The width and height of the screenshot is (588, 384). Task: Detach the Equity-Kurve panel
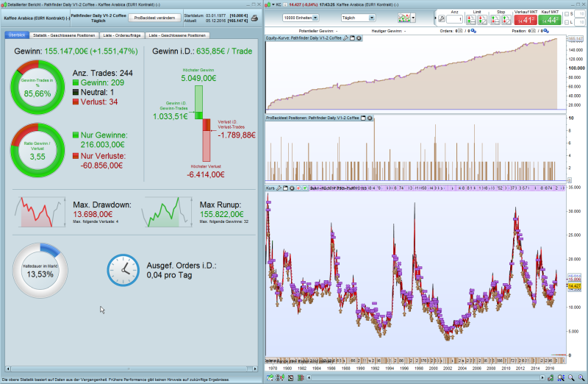[353, 38]
